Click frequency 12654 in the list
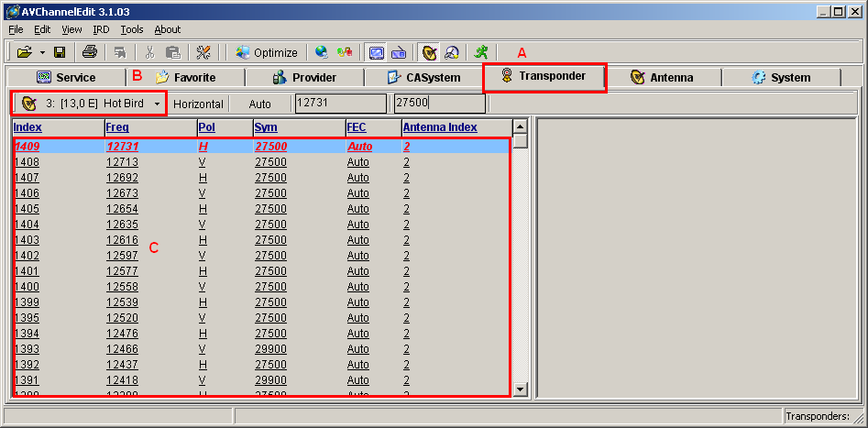The image size is (868, 428). [x=122, y=209]
